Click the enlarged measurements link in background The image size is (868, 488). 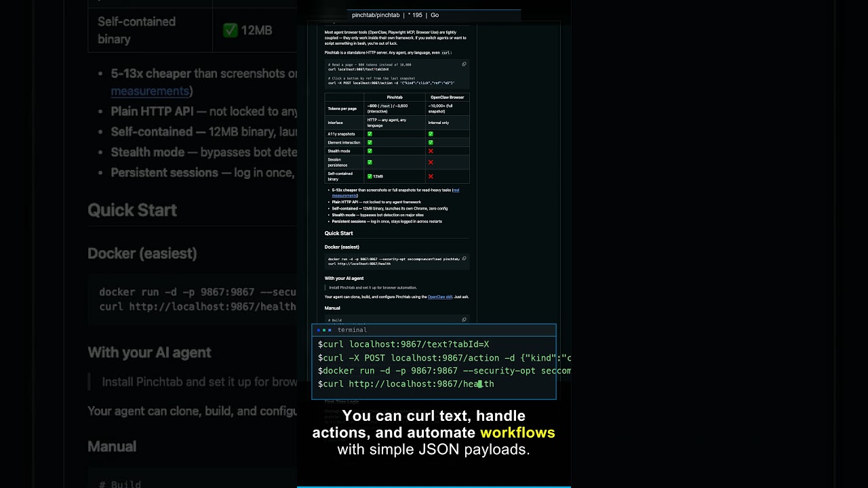pyautogui.click(x=150, y=91)
